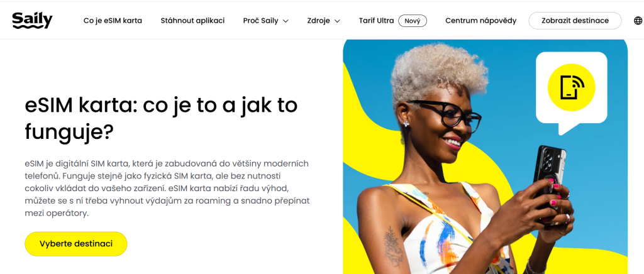This screenshot has width=644, height=274.
Task: Expand the Proč Saily chevron
Action: point(286,21)
